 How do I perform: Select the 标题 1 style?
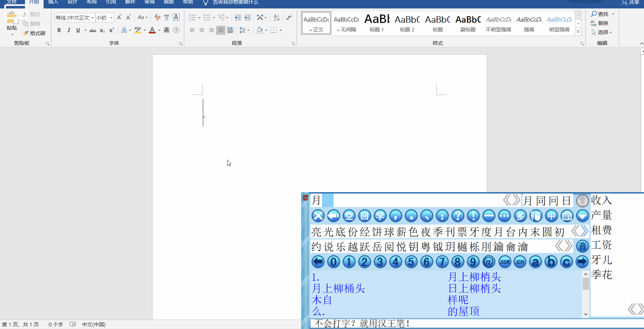tap(377, 23)
